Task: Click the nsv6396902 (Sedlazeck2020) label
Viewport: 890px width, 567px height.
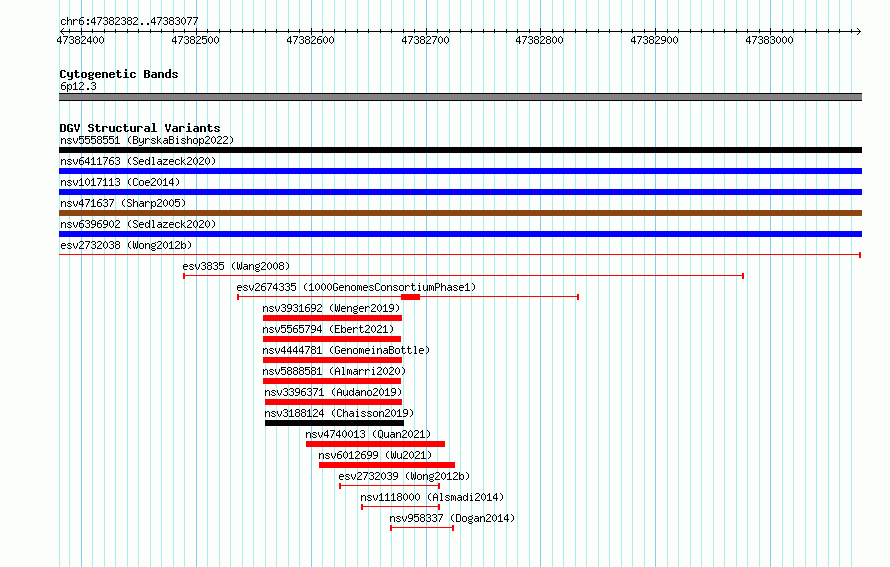Action: (x=138, y=224)
